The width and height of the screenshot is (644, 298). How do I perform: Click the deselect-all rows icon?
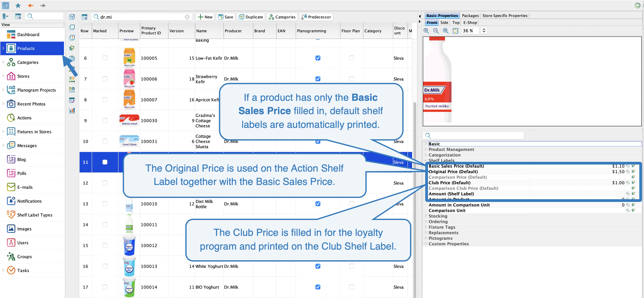72,27
